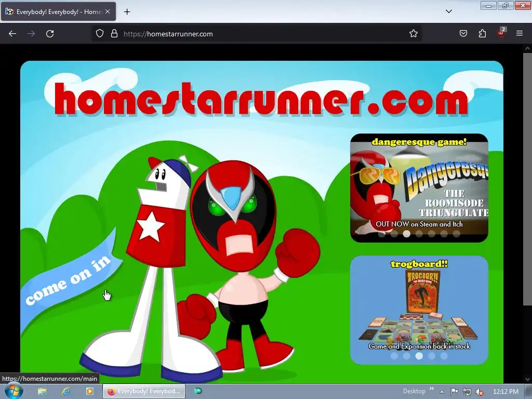Click the Show desktop strip
This screenshot has width=532, height=399.
pyautogui.click(x=528, y=391)
